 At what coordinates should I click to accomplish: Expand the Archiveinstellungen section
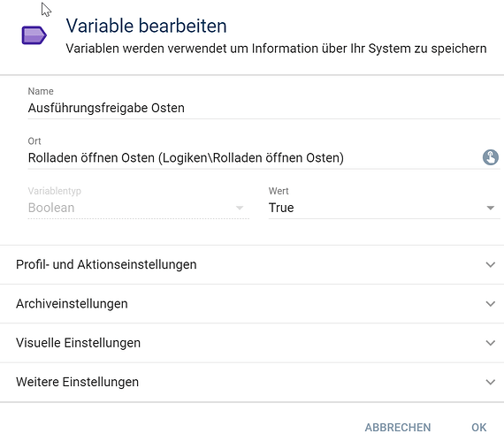252,304
